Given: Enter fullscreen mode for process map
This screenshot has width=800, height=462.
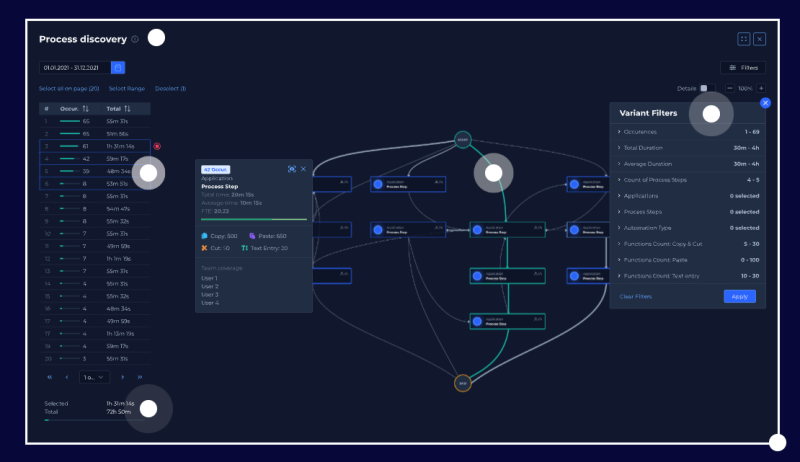Looking at the screenshot, I should point(744,39).
